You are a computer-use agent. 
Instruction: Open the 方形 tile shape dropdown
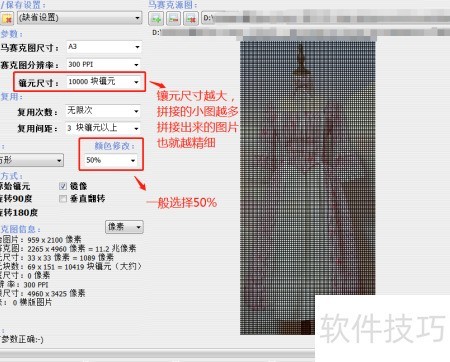(31, 160)
